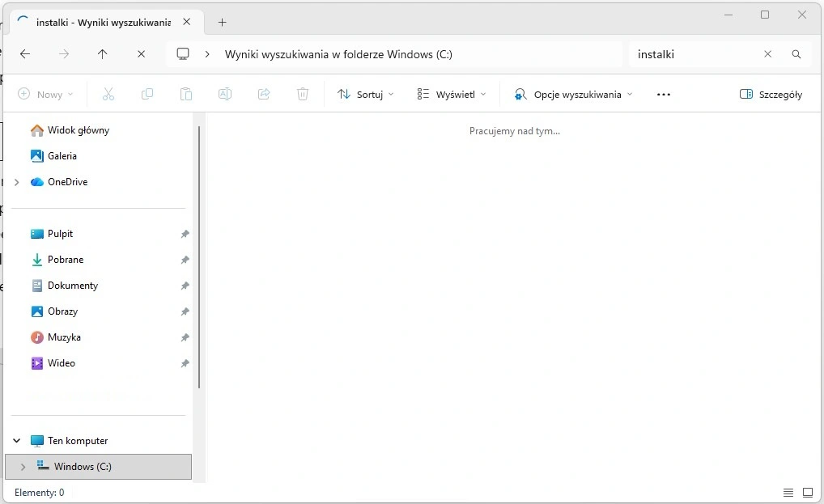Viewport: 824px width, 504px height.
Task: Clear the 'instalki' search text
Action: [x=767, y=54]
